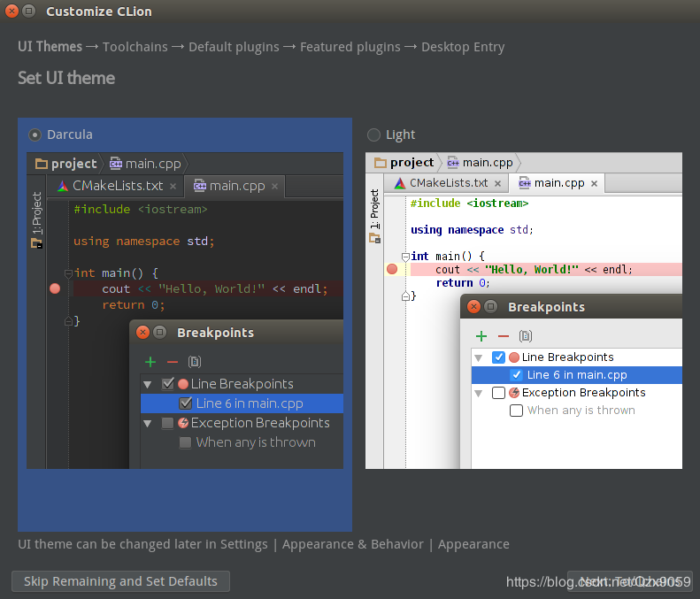Viewport: 700px width, 599px height.
Task: Click the red minus icon in Light Breakpoints
Action: pos(504,336)
